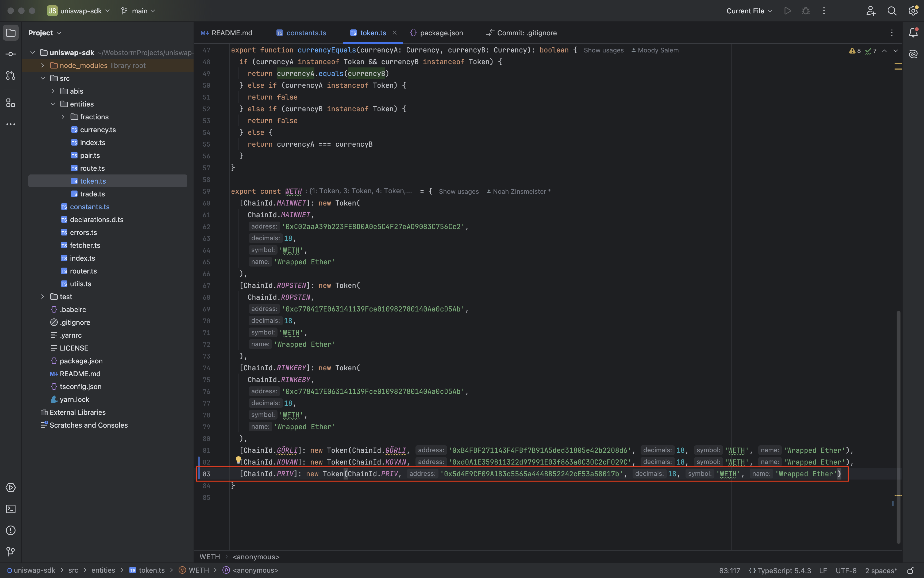Image resolution: width=924 pixels, height=578 pixels.
Task: Close the token.ts tab
Action: (395, 33)
